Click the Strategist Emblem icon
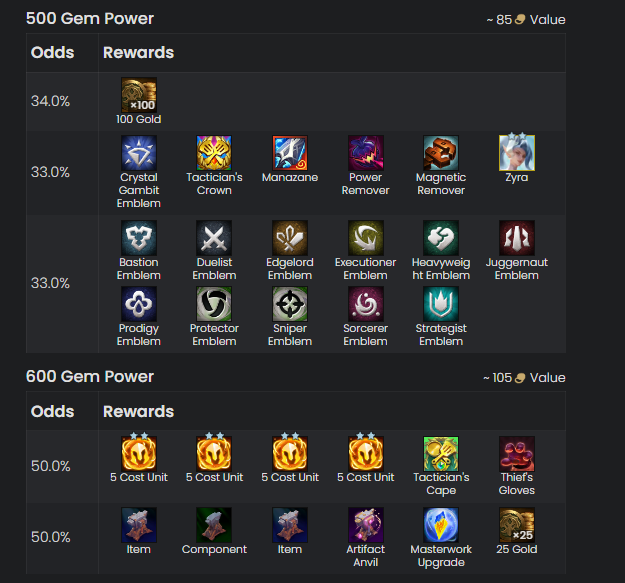 [x=441, y=304]
